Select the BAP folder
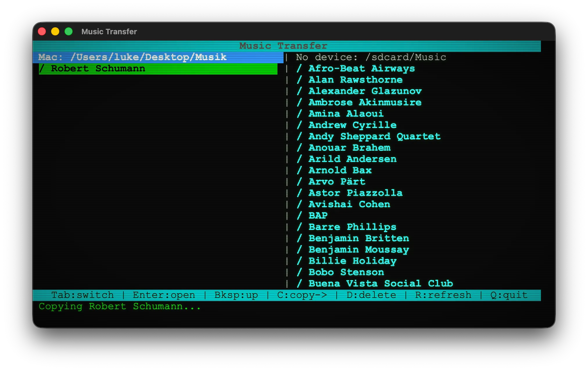 tap(317, 215)
